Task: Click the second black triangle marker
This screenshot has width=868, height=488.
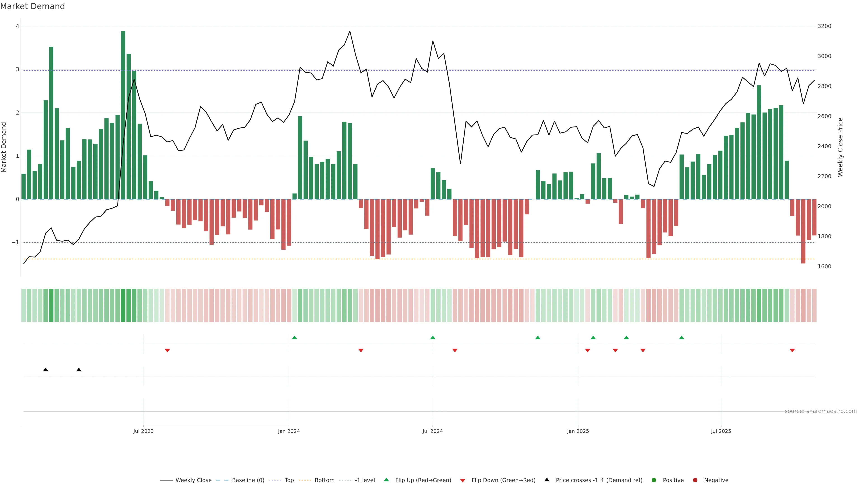Action: click(79, 370)
